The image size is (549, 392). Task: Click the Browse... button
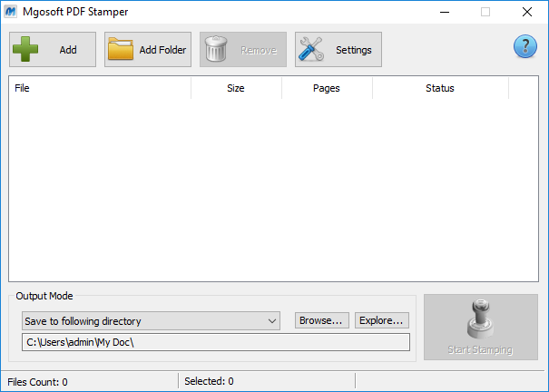click(x=322, y=320)
